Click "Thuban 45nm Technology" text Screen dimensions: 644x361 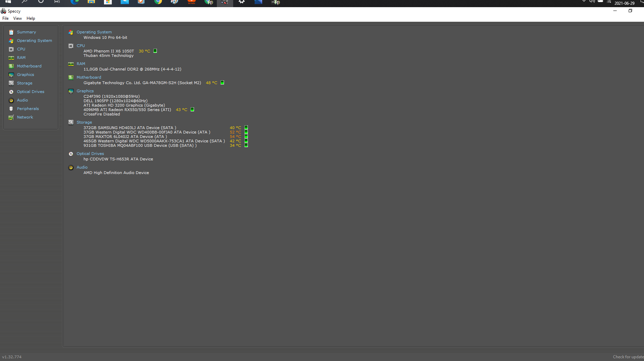(108, 56)
